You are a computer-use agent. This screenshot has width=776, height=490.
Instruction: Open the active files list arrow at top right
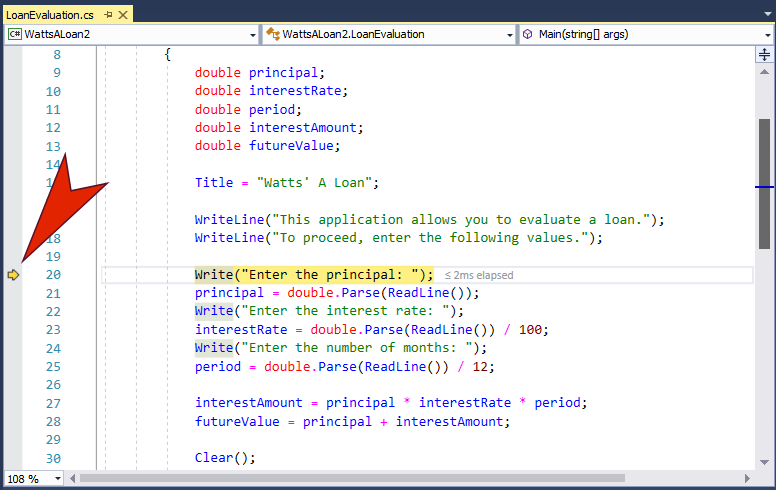pyautogui.click(x=768, y=14)
